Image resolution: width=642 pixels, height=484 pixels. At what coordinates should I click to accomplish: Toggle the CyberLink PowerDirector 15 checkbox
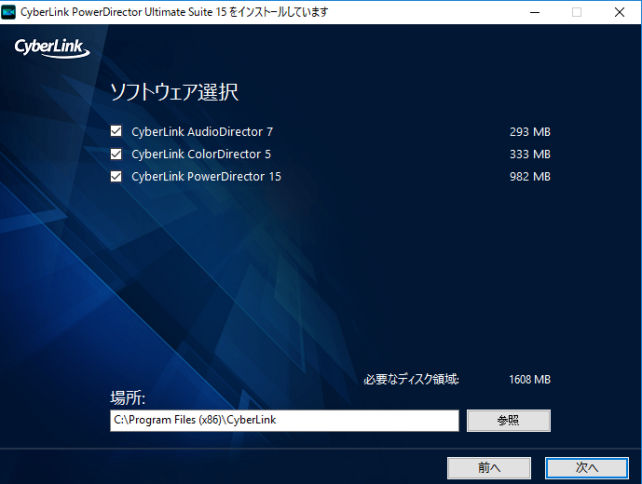116,176
